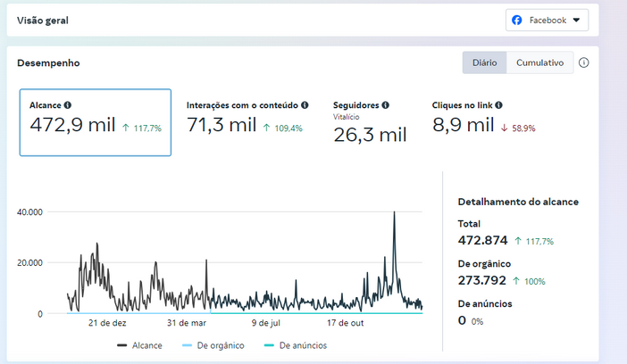Toggle the Alcance legend series

point(139,345)
